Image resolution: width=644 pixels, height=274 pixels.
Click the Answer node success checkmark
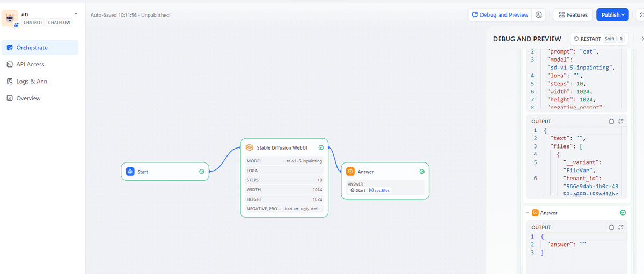[x=422, y=172]
